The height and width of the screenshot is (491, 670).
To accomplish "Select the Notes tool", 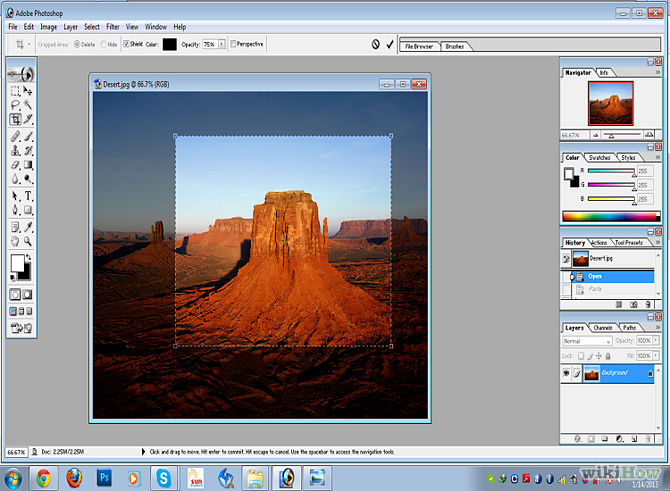I will (x=15, y=227).
